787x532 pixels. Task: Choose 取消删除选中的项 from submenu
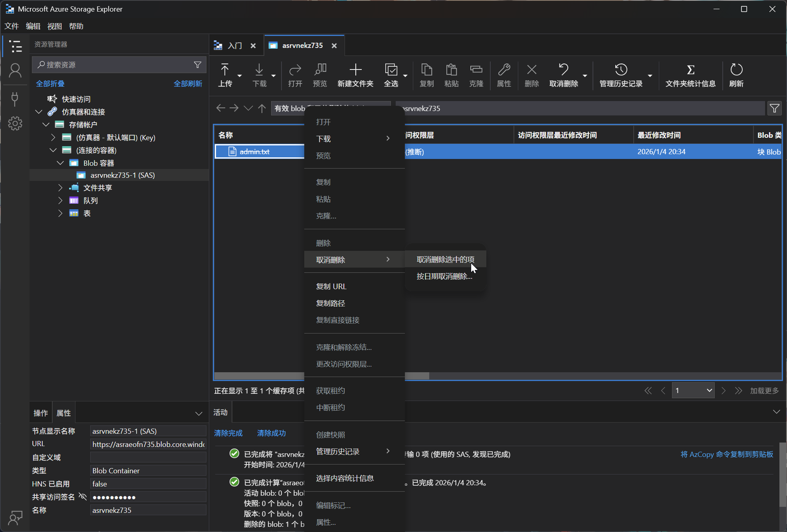(445, 260)
